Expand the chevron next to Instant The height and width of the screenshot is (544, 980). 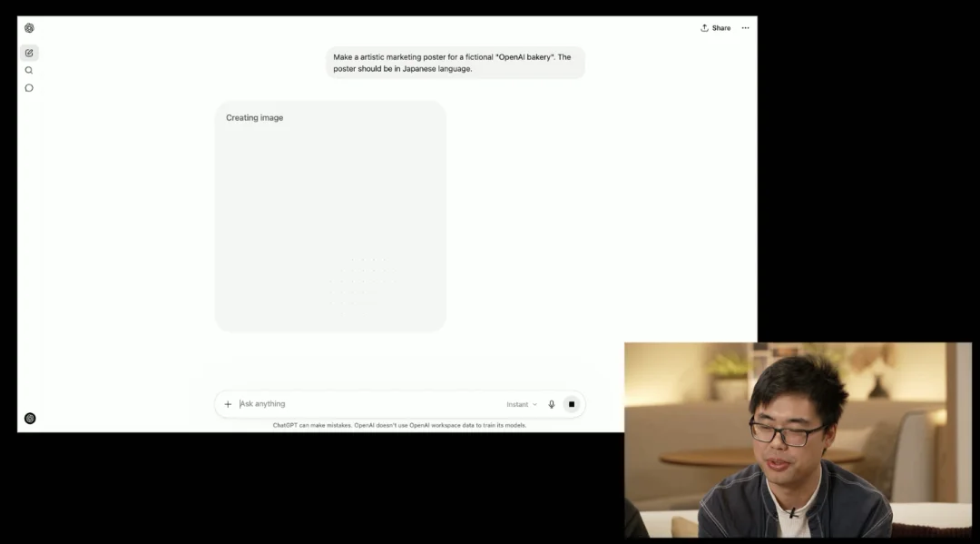[x=534, y=404]
